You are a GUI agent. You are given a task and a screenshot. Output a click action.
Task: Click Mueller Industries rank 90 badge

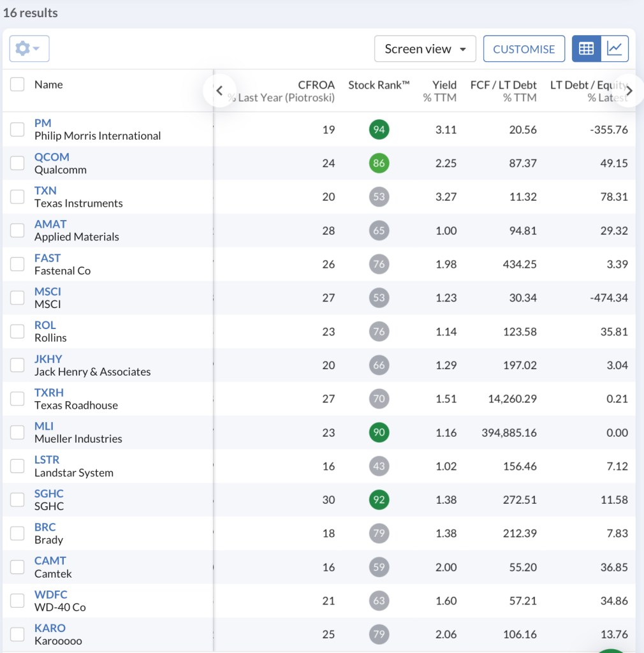[379, 433]
